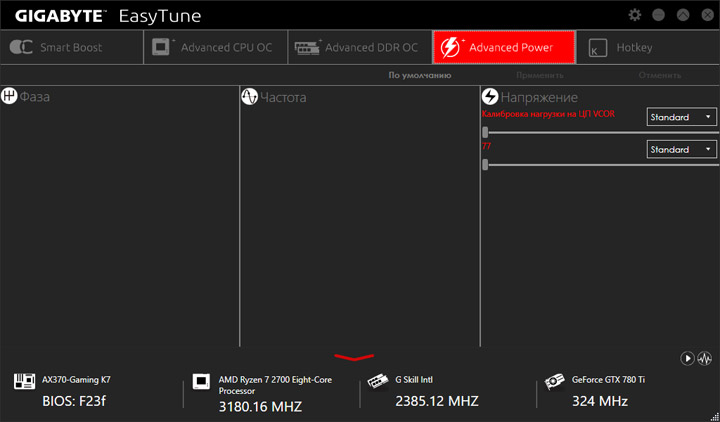Screen dimensions: 720x422
Task: Minimize the EasyTune window
Action: click(x=658, y=15)
